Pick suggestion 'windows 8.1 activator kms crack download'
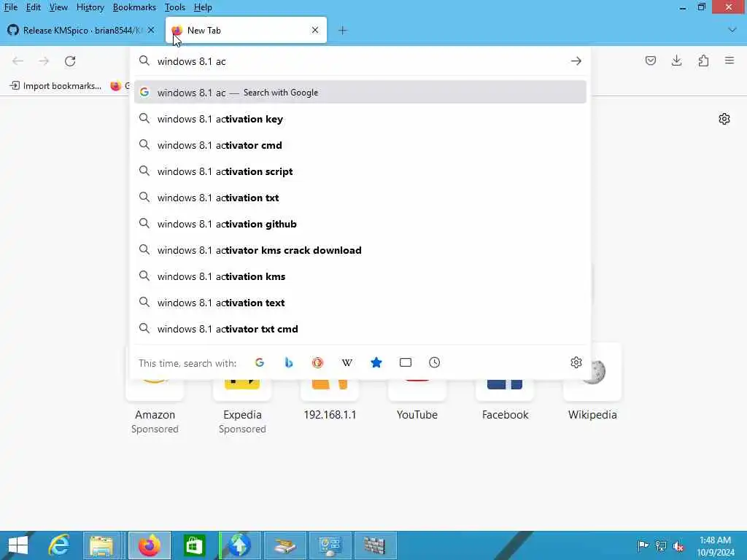Screen dimensions: 747x560 click(x=360, y=250)
